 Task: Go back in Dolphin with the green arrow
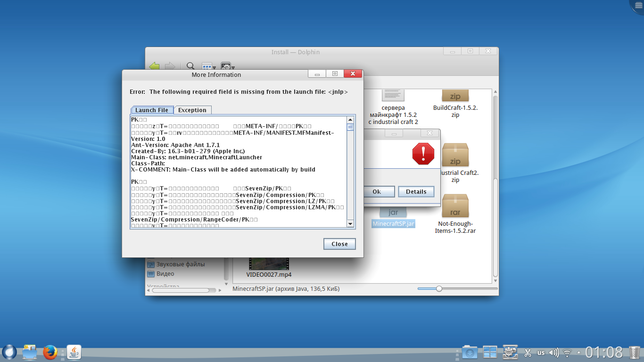point(154,66)
